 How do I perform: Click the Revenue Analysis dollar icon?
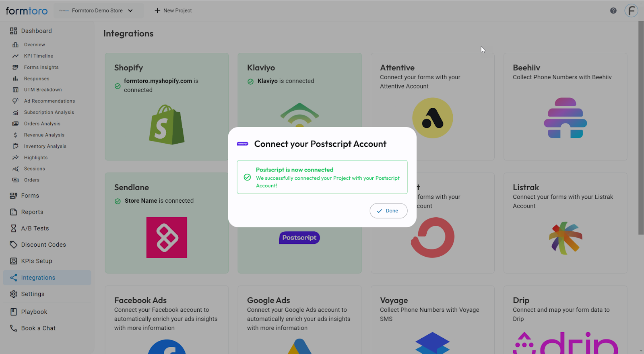point(15,135)
